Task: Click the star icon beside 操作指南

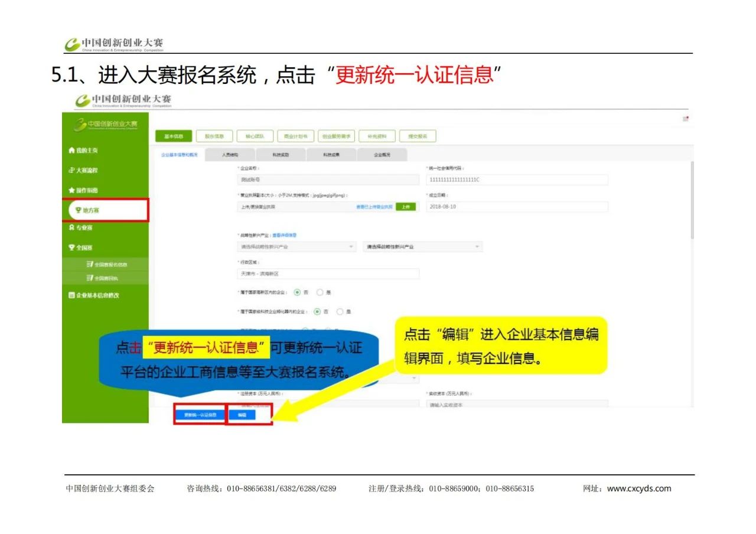Action: pyautogui.click(x=71, y=190)
